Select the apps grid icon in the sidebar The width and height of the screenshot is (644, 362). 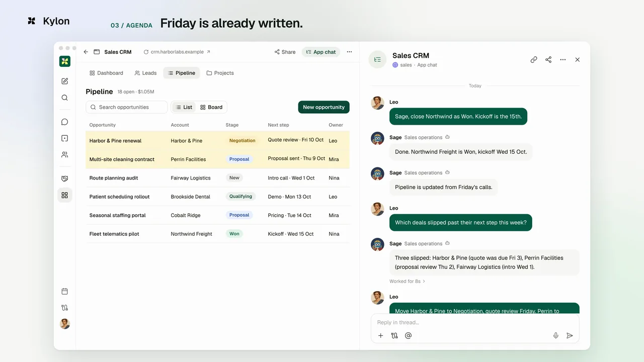tap(64, 195)
